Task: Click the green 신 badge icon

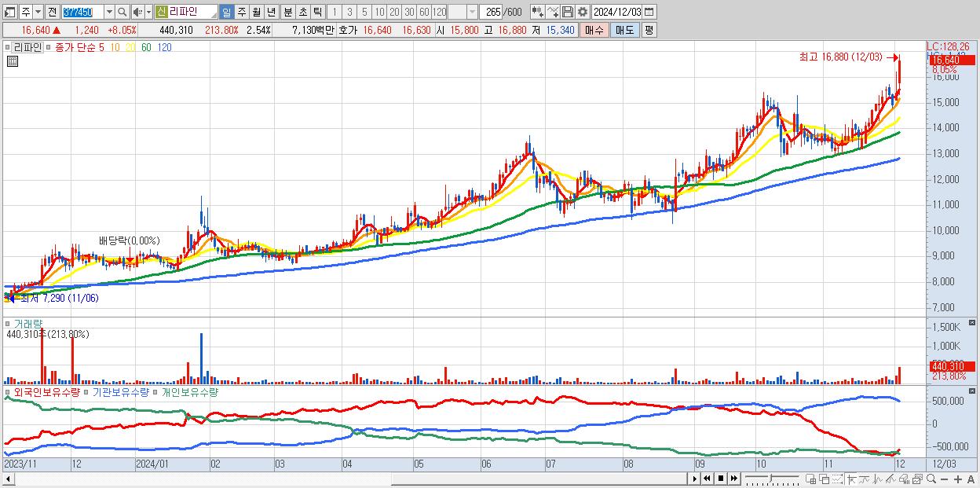Action: 161,12
